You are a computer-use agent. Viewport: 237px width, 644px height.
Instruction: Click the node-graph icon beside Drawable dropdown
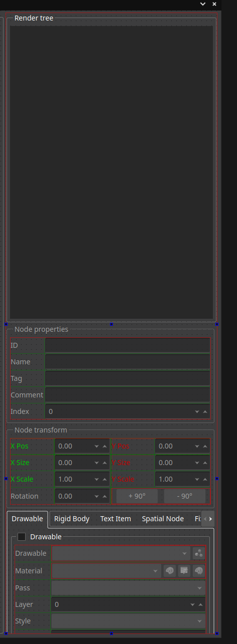coord(199,554)
